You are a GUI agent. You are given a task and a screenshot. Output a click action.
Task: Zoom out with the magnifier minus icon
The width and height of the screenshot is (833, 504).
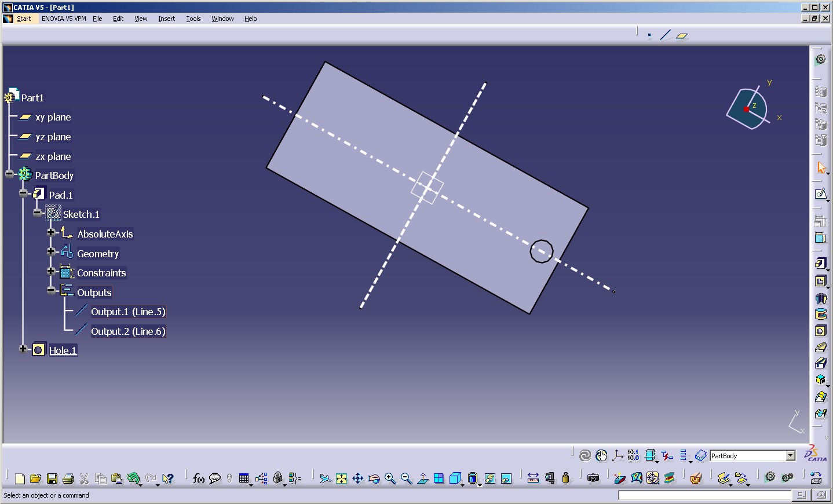(x=406, y=479)
